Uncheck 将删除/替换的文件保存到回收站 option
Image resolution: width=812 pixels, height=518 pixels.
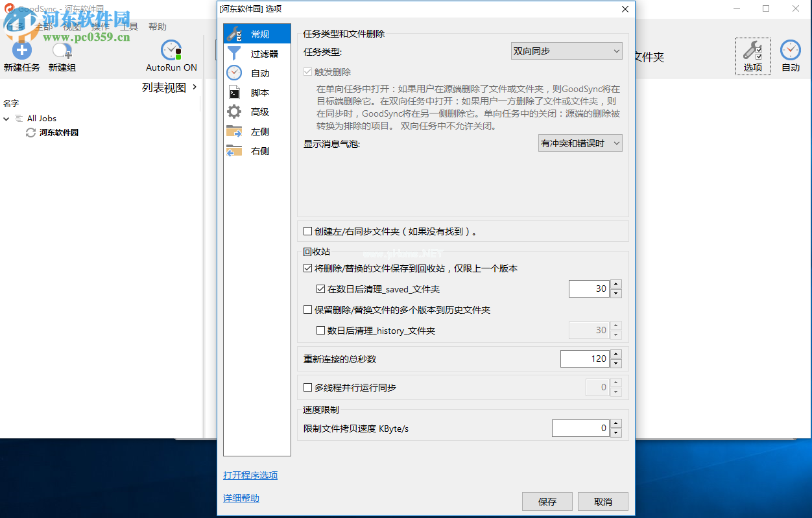click(x=308, y=268)
